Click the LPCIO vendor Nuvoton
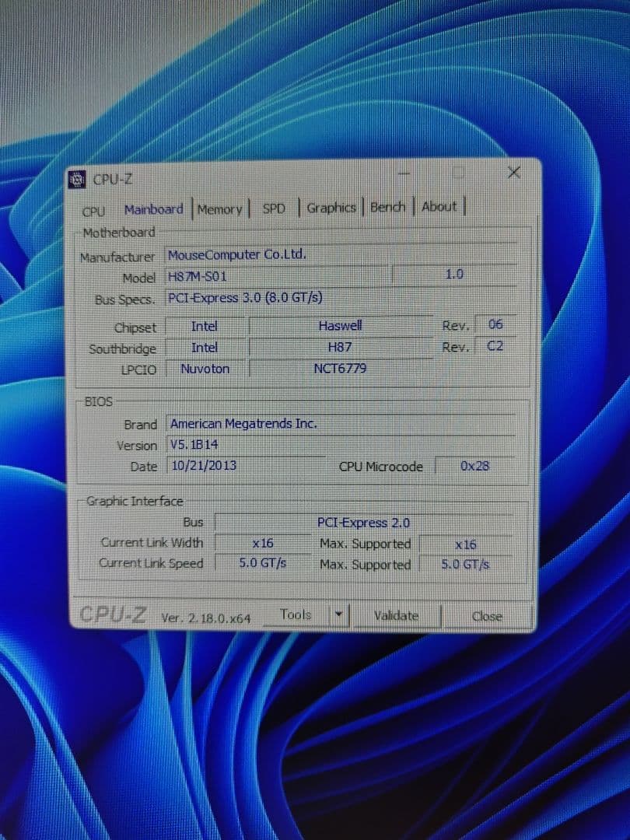 205,369
